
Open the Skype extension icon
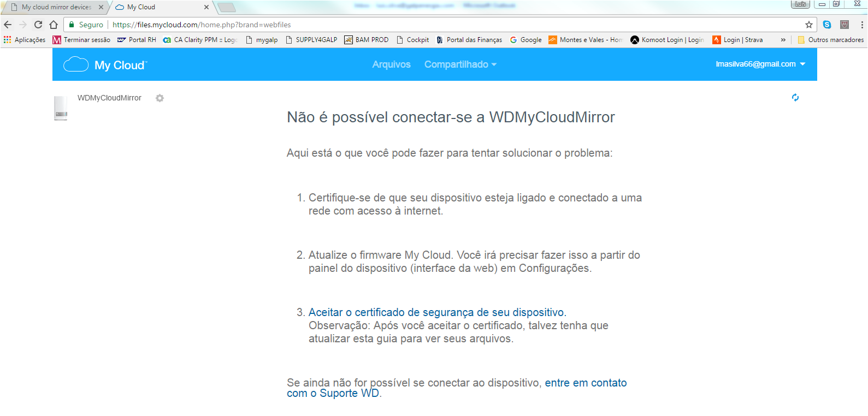827,25
